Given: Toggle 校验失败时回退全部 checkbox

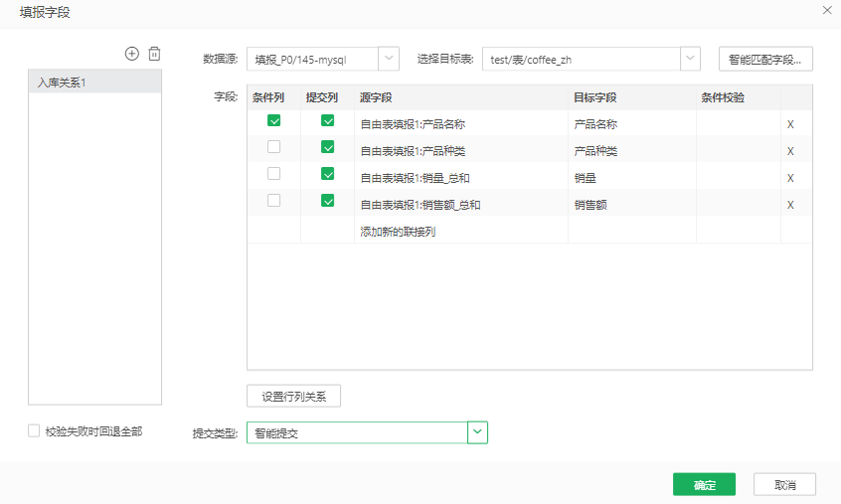Looking at the screenshot, I should tap(35, 431).
